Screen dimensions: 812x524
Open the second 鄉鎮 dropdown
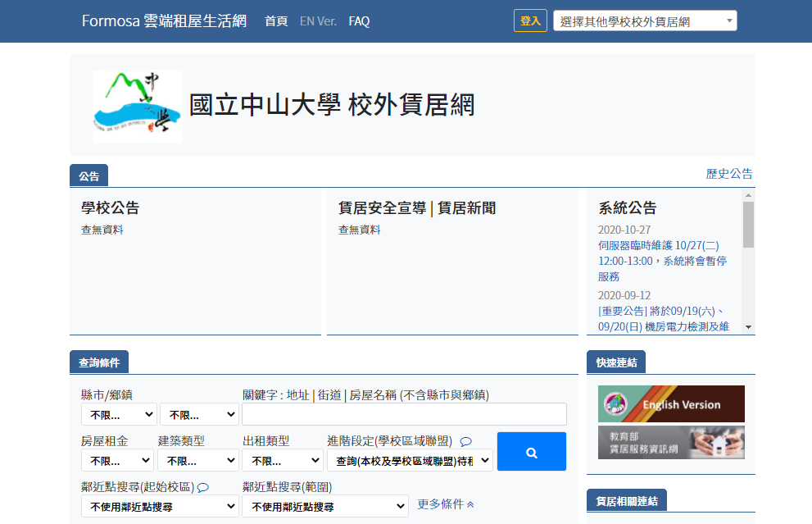coord(199,415)
